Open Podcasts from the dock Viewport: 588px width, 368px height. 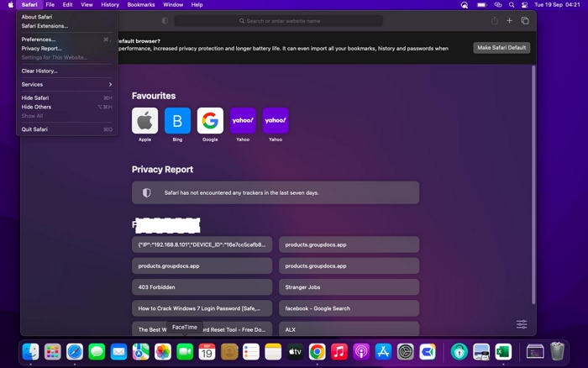click(x=361, y=352)
